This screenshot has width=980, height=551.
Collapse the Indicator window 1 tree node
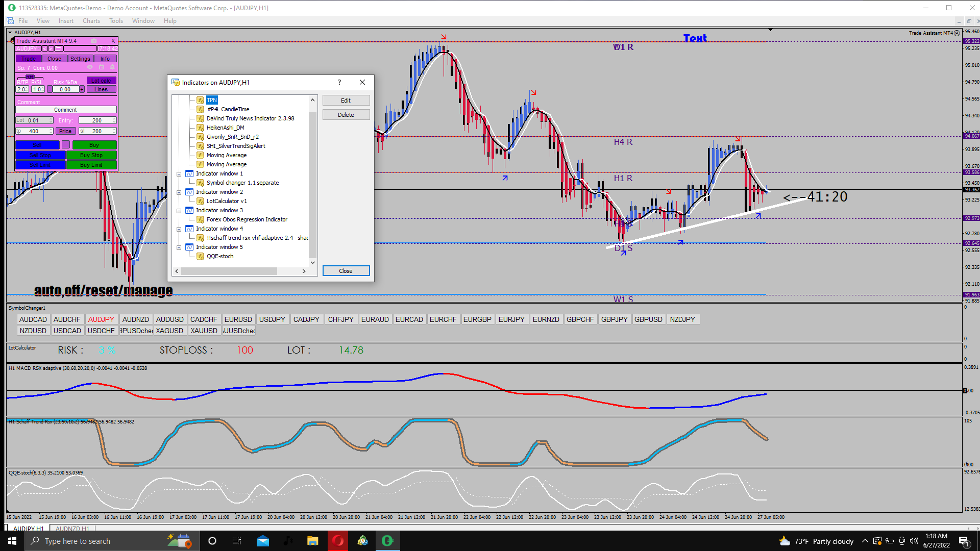click(179, 174)
